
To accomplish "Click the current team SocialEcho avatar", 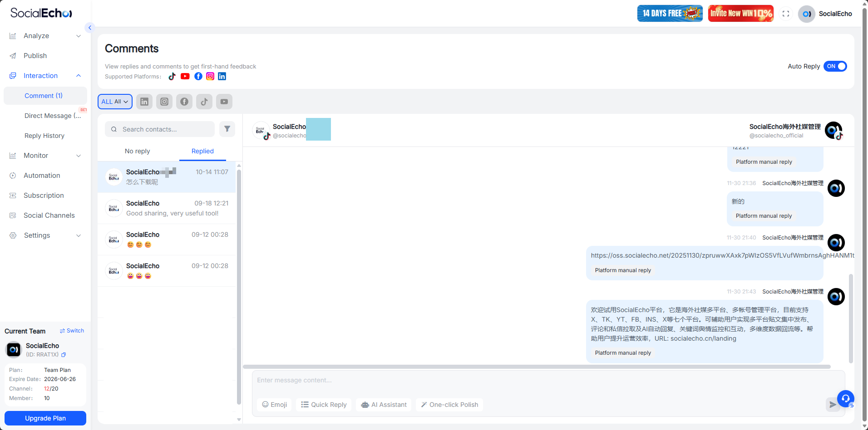I will click(14, 350).
